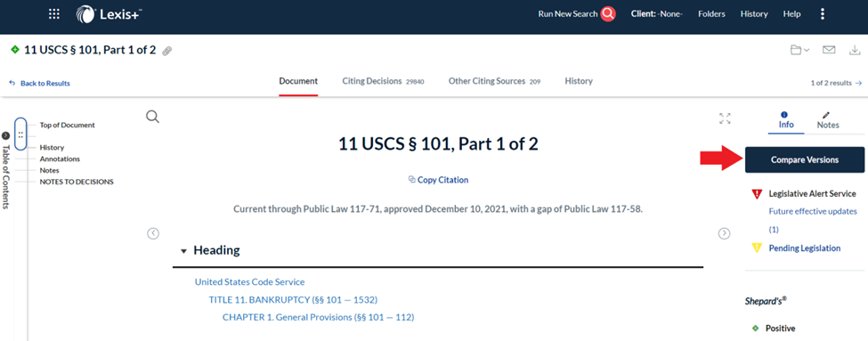Open Other Citing Sources tab

[494, 81]
